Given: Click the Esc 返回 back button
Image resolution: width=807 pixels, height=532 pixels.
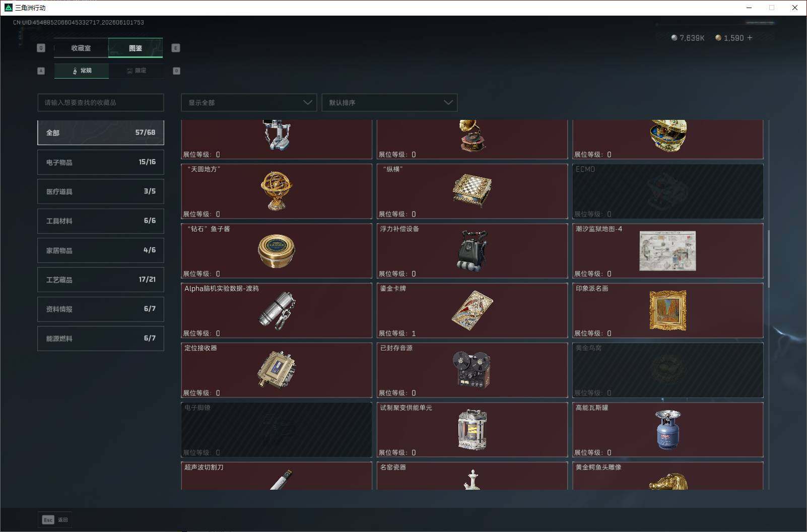Looking at the screenshot, I should [55, 519].
